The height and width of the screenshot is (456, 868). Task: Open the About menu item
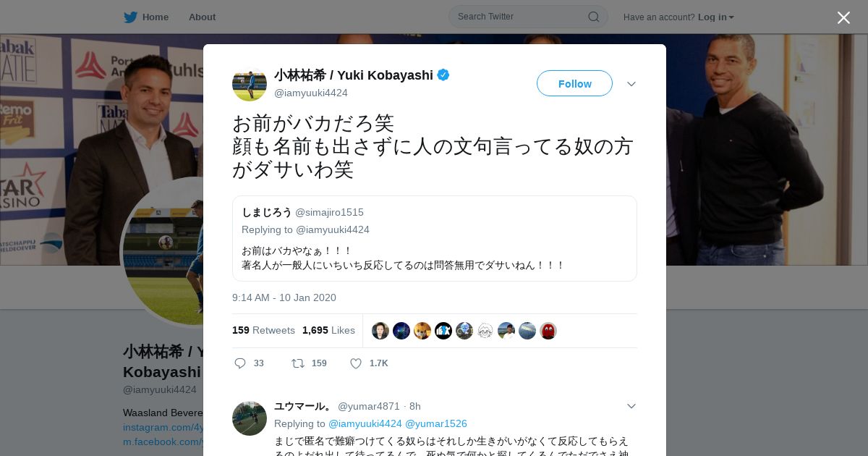[x=202, y=17]
